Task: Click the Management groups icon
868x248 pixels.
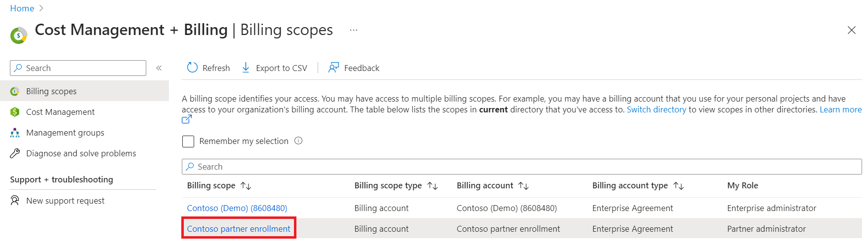Action: pyautogui.click(x=15, y=133)
